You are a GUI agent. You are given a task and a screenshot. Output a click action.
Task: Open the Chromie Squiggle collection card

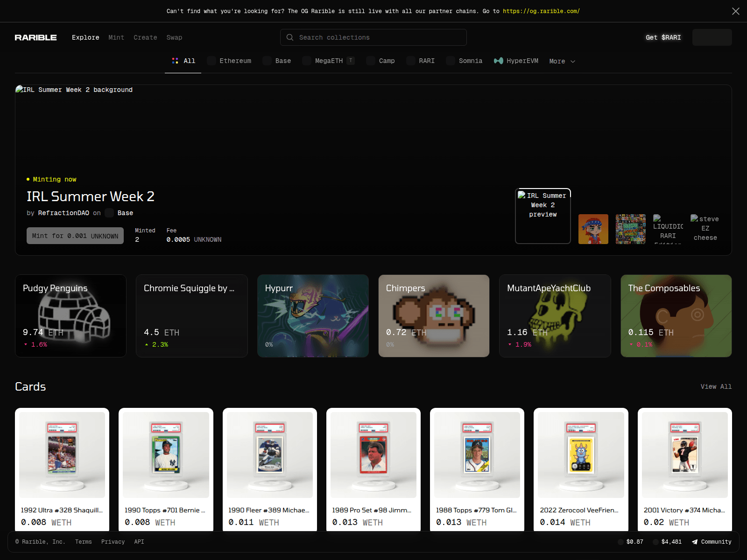192,316
